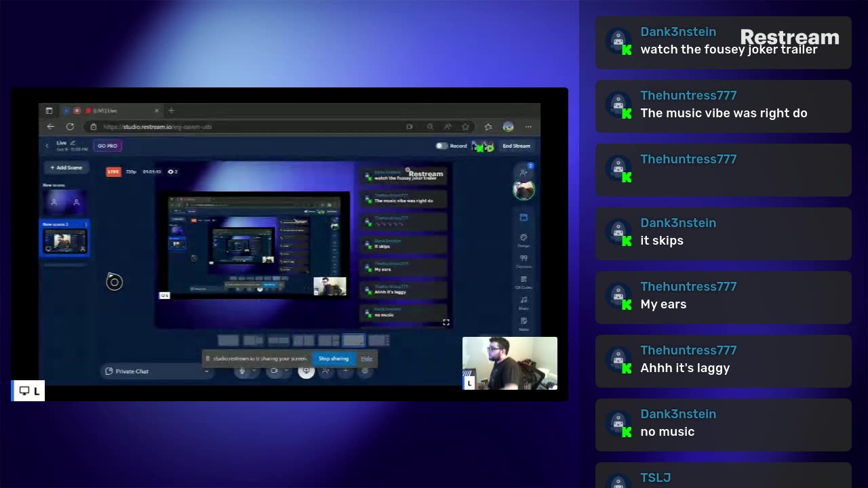The height and width of the screenshot is (488, 868).
Task: Choose the seventh layout option
Action: pos(378,340)
